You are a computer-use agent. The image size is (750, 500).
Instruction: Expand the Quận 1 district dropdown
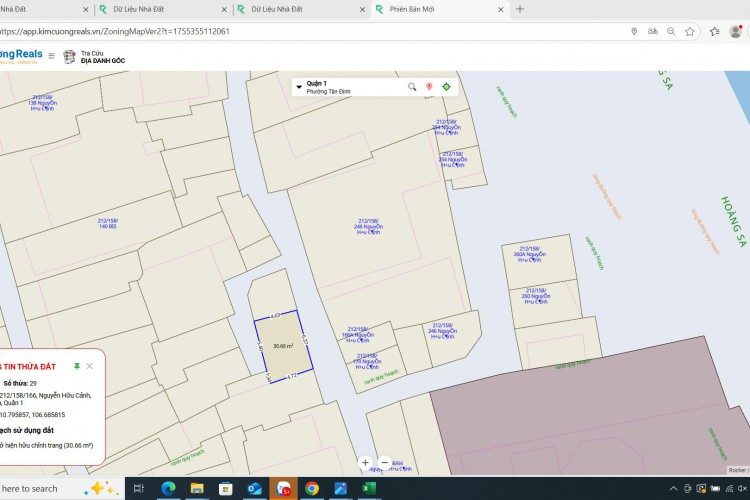click(299, 87)
